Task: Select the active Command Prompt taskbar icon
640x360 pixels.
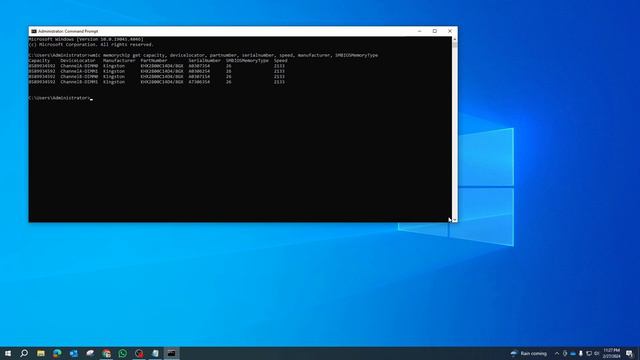Action: pyautogui.click(x=172, y=353)
